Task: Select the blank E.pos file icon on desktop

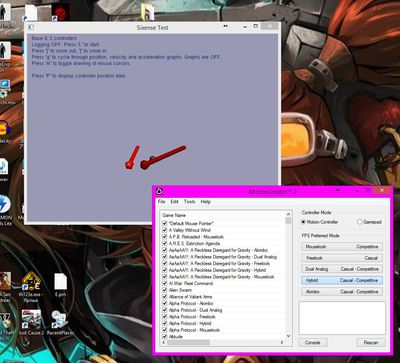Action: pos(61,284)
